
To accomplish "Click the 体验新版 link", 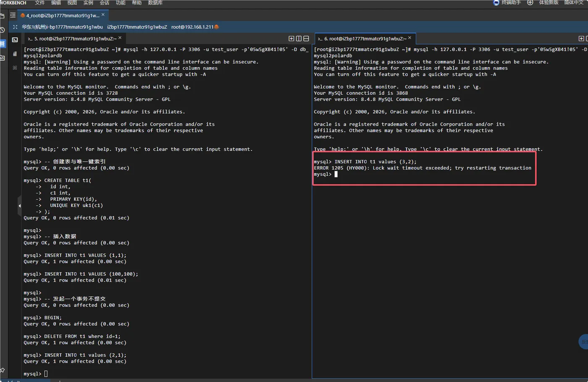I will point(549,3).
